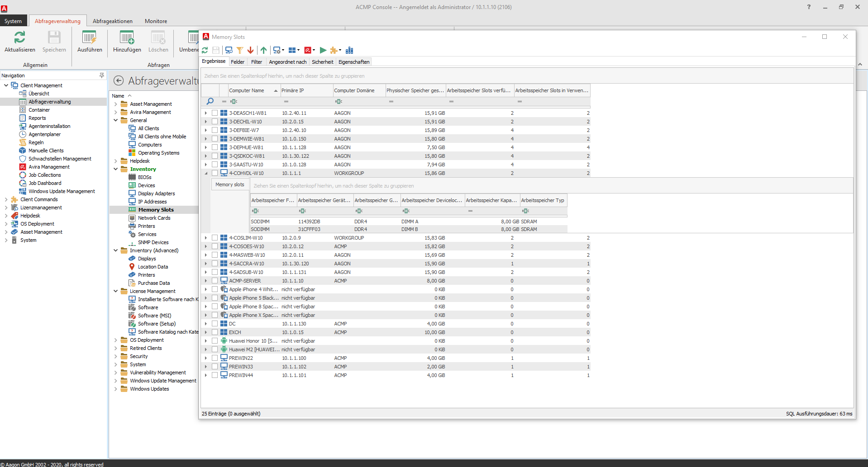
Task: Tick checkbox for DC row
Action: (215, 324)
